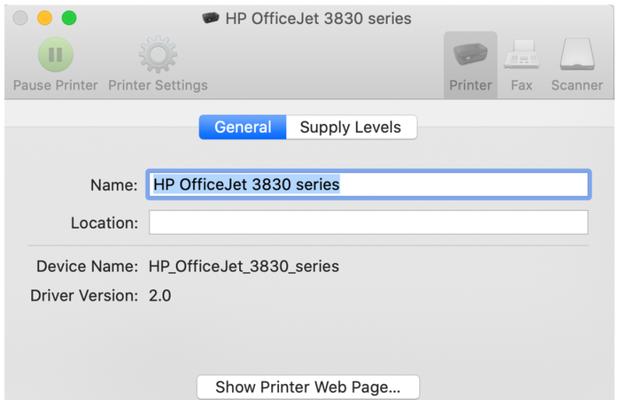Click the small printer icon in title bar

click(x=212, y=18)
